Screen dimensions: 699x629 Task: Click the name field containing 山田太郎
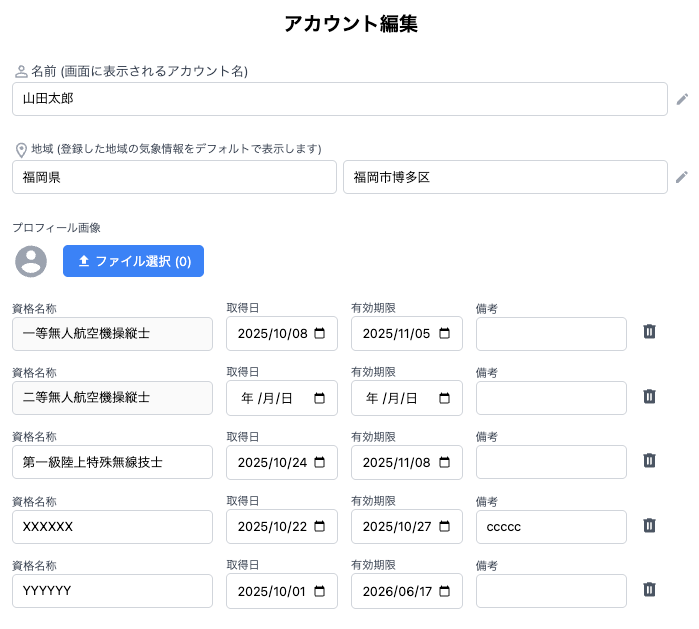(340, 99)
